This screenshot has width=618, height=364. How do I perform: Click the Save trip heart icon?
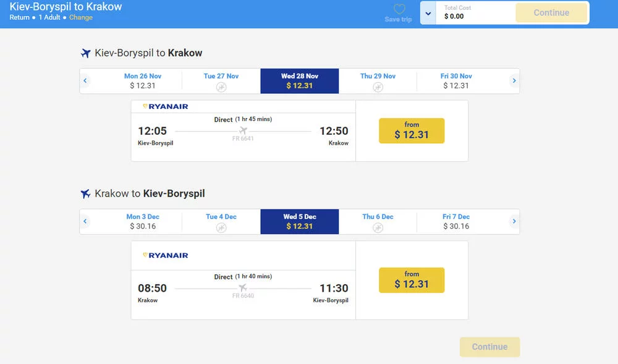coord(399,9)
